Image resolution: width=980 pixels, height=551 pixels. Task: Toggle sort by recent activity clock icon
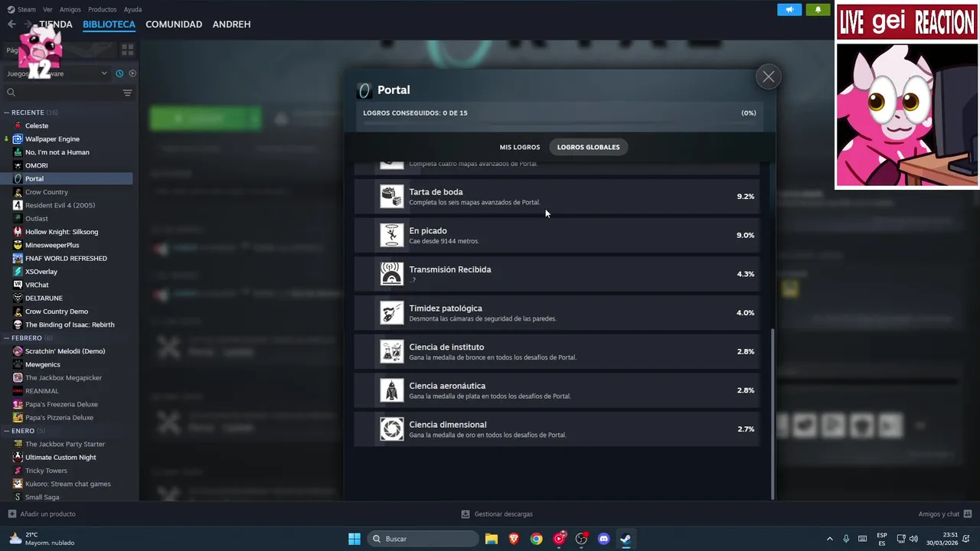pyautogui.click(x=119, y=73)
